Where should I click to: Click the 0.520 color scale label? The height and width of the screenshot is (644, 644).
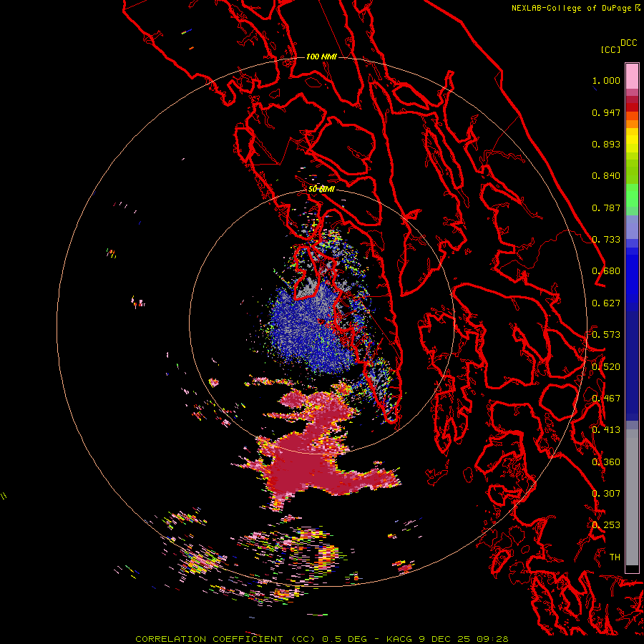tap(606, 367)
